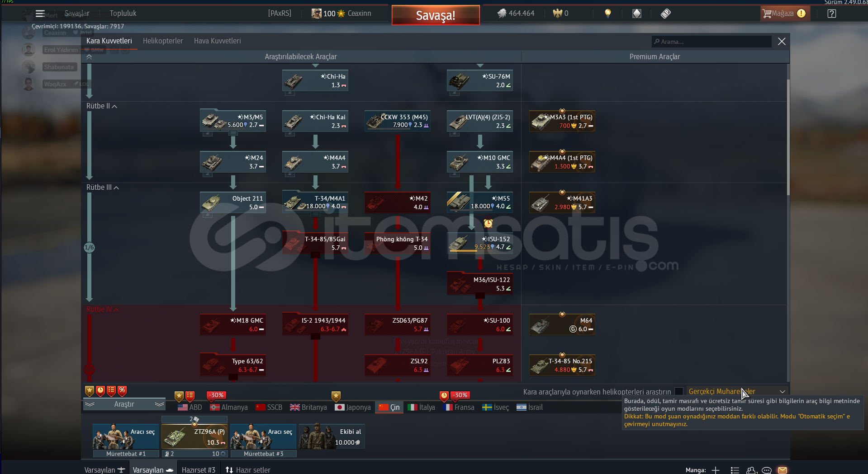Open the Topluluk menu

(x=123, y=14)
